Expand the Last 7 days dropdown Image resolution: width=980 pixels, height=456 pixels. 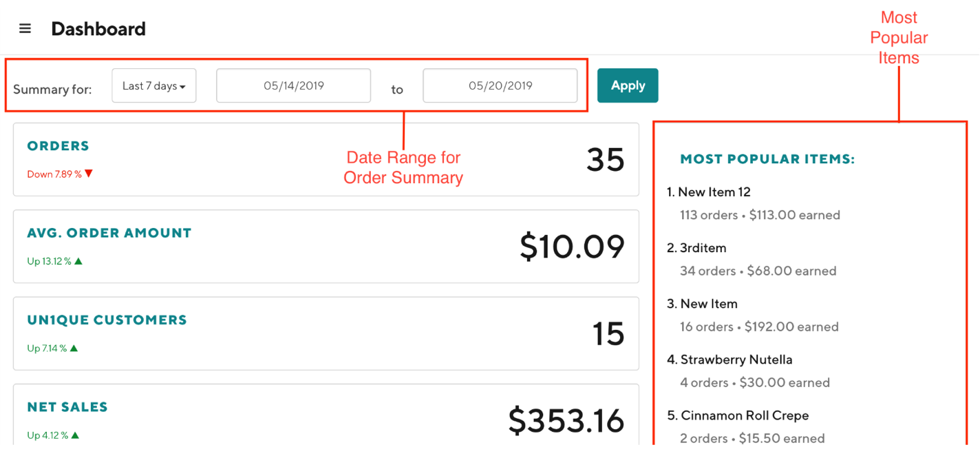(x=154, y=86)
